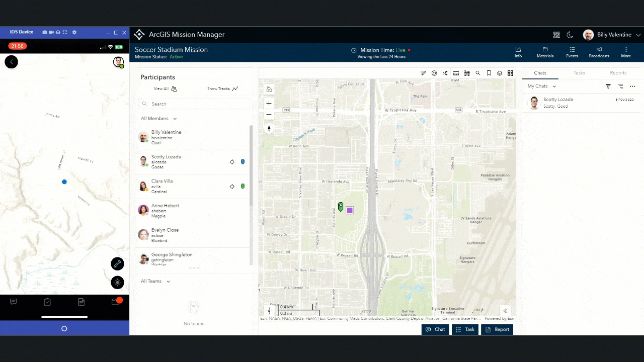Image resolution: width=644 pixels, height=362 pixels.
Task: Take screenshot via iOS Device camera icon
Action: (x=45, y=32)
